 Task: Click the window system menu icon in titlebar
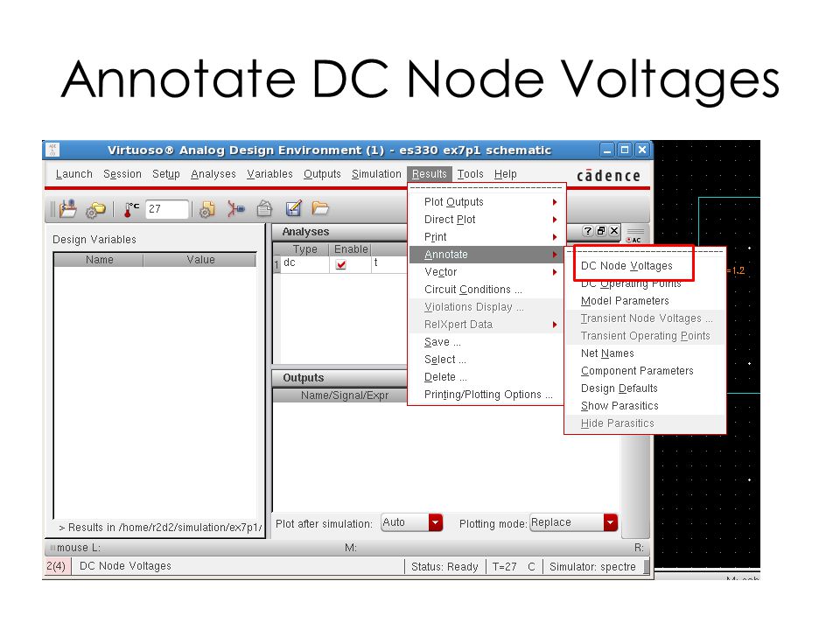[52, 150]
